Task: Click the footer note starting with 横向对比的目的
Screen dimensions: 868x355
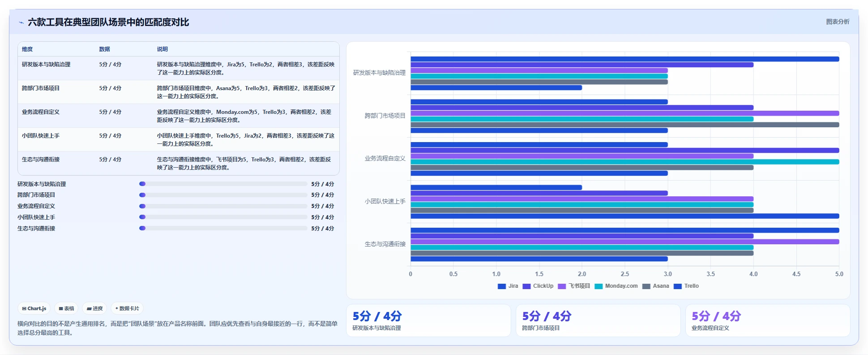Action: point(177,328)
